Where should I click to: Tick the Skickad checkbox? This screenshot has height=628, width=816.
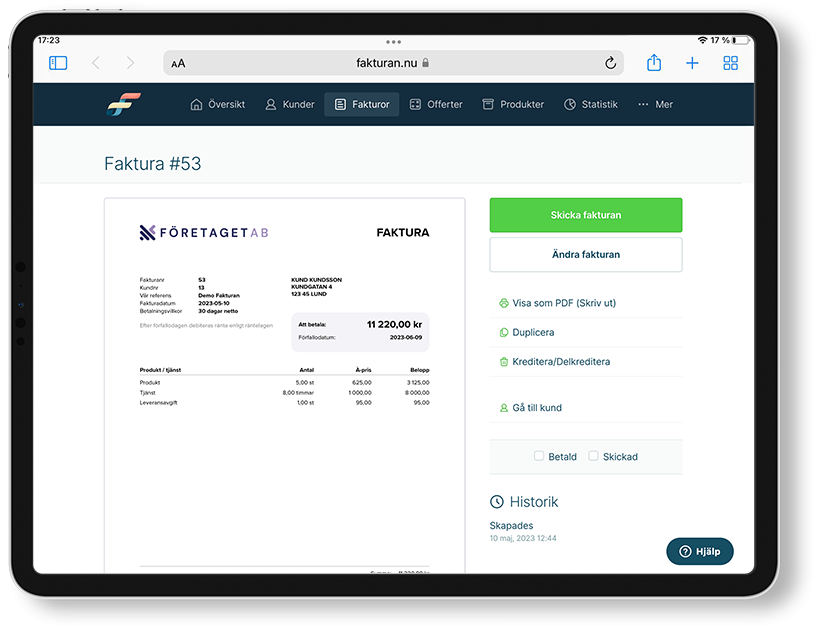click(x=593, y=456)
